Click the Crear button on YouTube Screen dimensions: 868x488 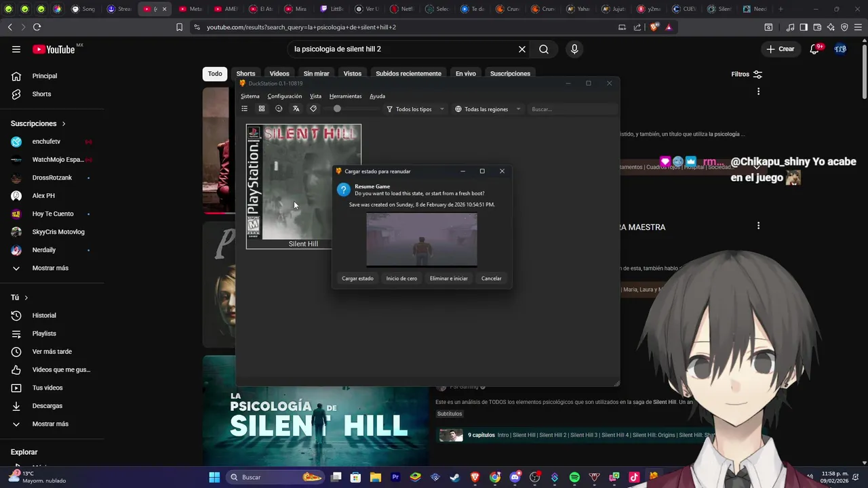(780, 49)
